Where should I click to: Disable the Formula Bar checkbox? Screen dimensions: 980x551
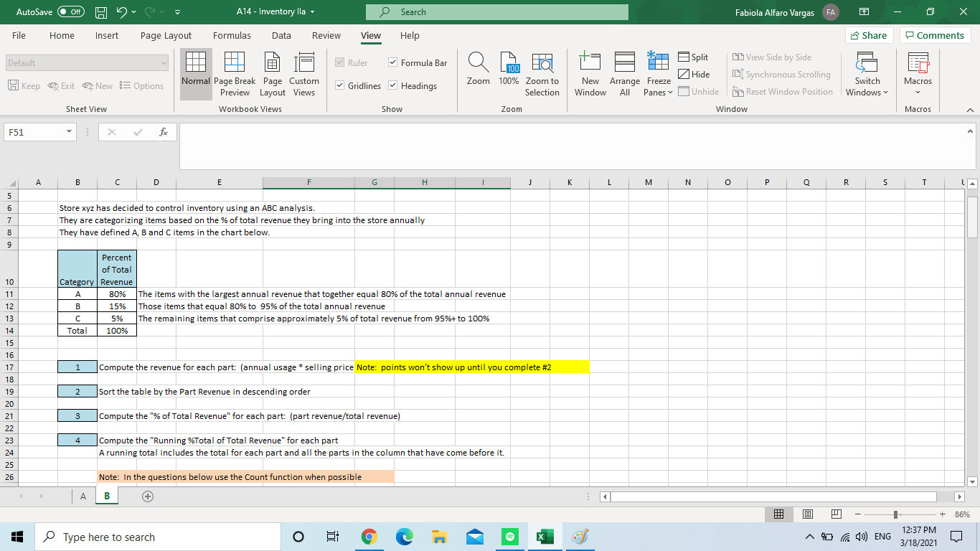pos(392,62)
